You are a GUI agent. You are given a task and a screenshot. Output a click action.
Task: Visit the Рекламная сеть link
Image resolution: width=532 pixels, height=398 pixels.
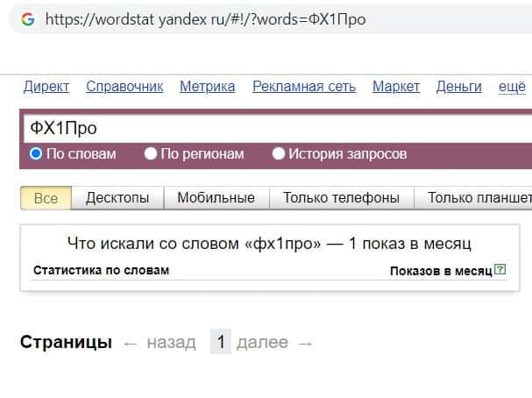click(x=304, y=86)
